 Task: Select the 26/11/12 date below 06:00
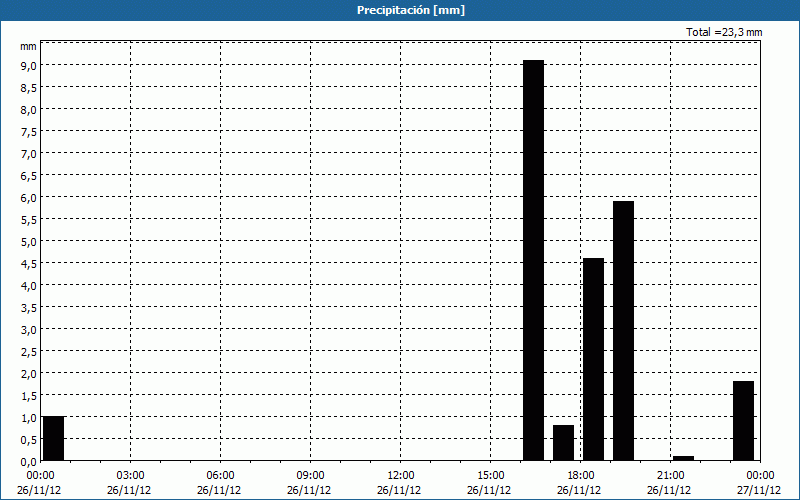click(x=219, y=490)
